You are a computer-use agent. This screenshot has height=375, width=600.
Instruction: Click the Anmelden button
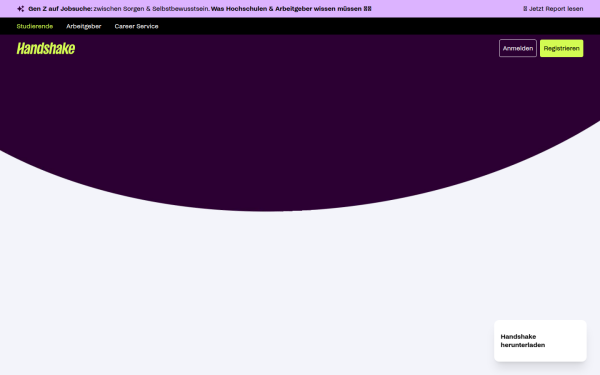pyautogui.click(x=518, y=48)
